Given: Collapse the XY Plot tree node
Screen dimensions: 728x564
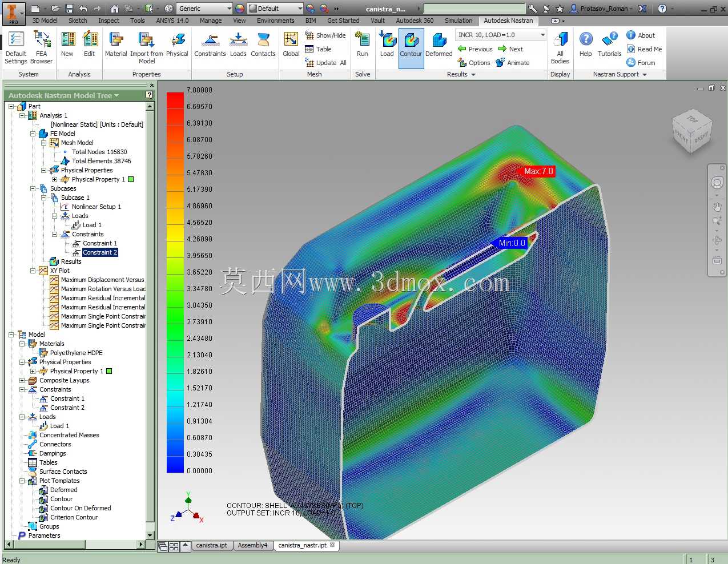Looking at the screenshot, I should click(33, 271).
